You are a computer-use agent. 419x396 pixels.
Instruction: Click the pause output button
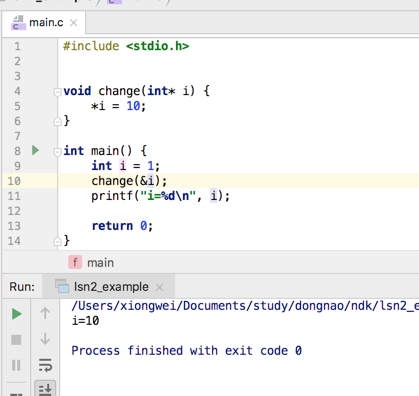pyautogui.click(x=16, y=365)
